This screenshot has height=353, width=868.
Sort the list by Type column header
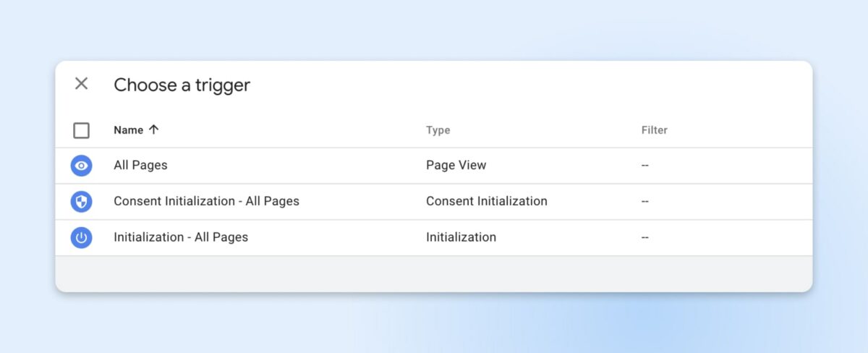438,130
